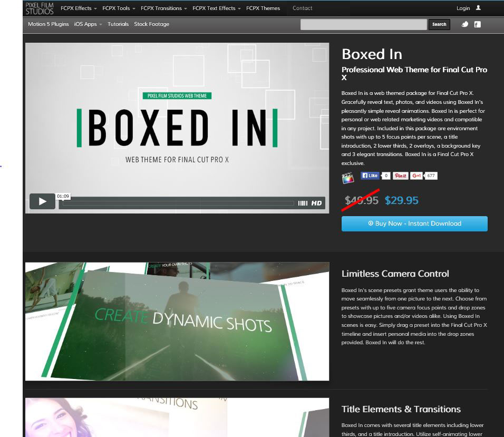Open the Facebook icon in the header
Viewport: 504px width, 437px height.
coord(478,24)
